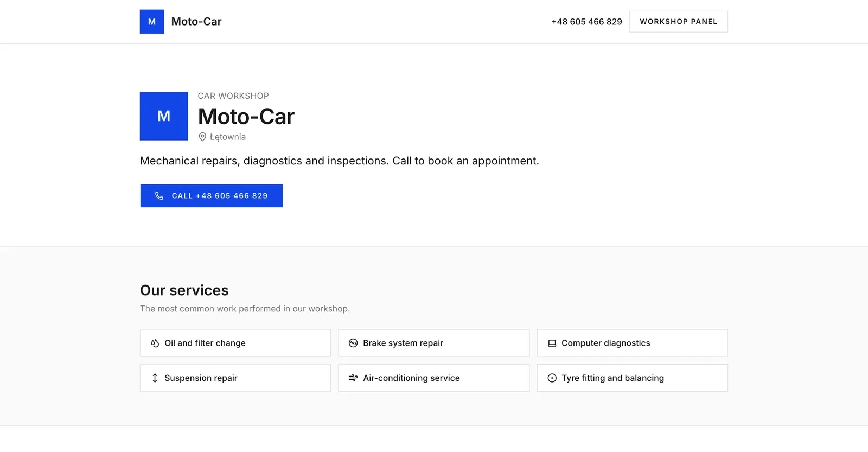Click the Our services heading
This screenshot has height=452, width=868.
(x=184, y=290)
